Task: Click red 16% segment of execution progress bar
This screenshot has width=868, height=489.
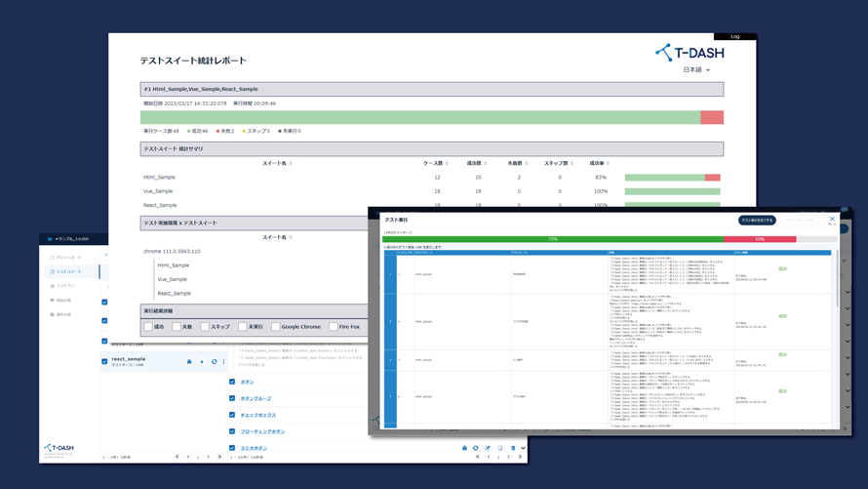Action: click(760, 239)
